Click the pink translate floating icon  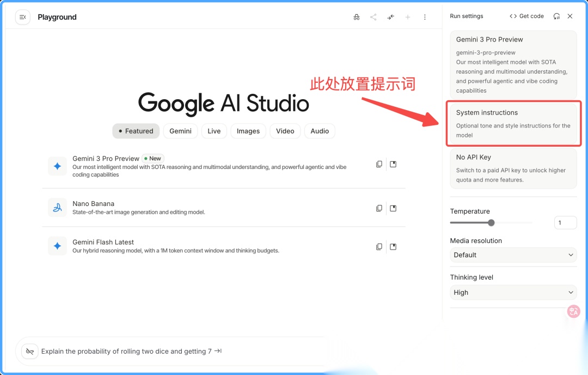pos(573,311)
